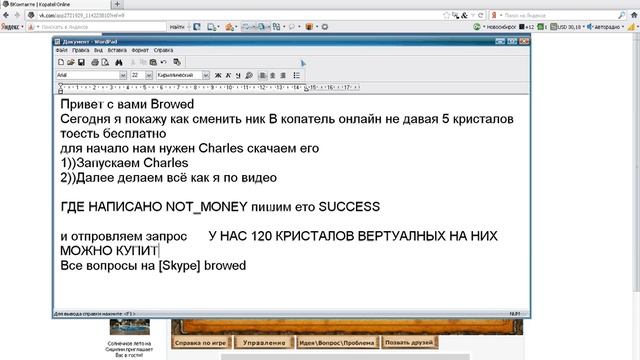The width and height of the screenshot is (640, 360).
Task: Save the WordPad document with floppy icon
Action: coord(81,62)
